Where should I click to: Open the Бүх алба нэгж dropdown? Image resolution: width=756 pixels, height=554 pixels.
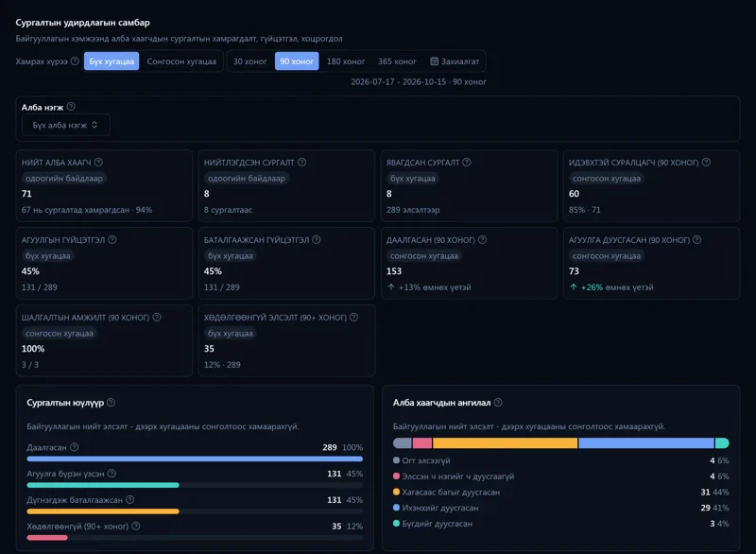65,125
